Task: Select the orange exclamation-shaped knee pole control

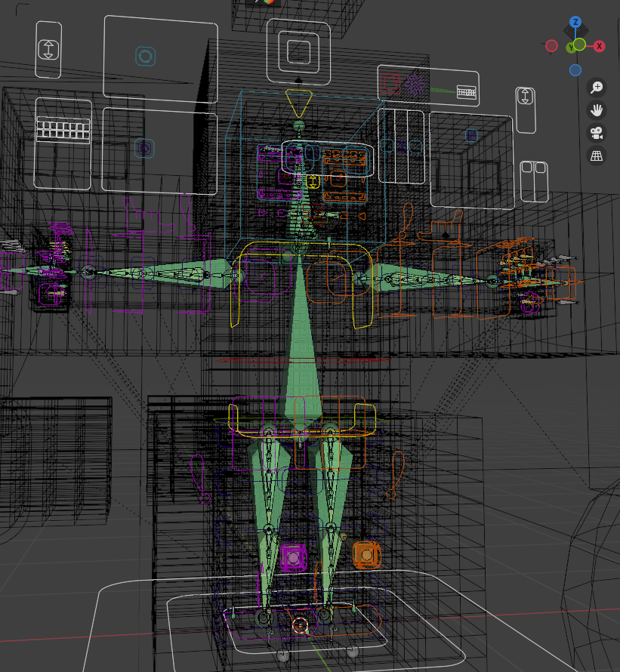Action: click(396, 475)
